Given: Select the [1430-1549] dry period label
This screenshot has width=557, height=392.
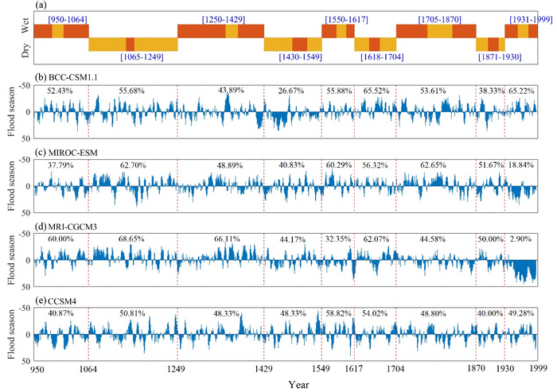Looking at the screenshot, I should click(x=300, y=56).
